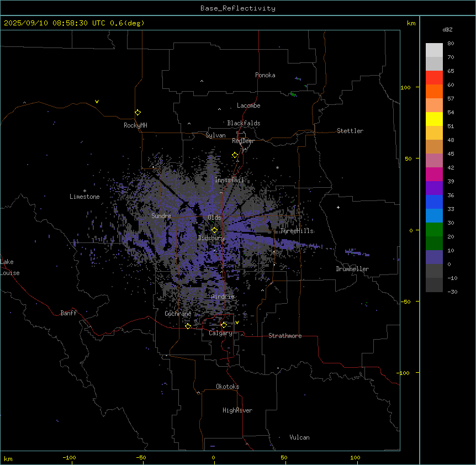Pick the light gray 70–80 dBZ legend swatch
The image size is (476, 465).
point(434,50)
